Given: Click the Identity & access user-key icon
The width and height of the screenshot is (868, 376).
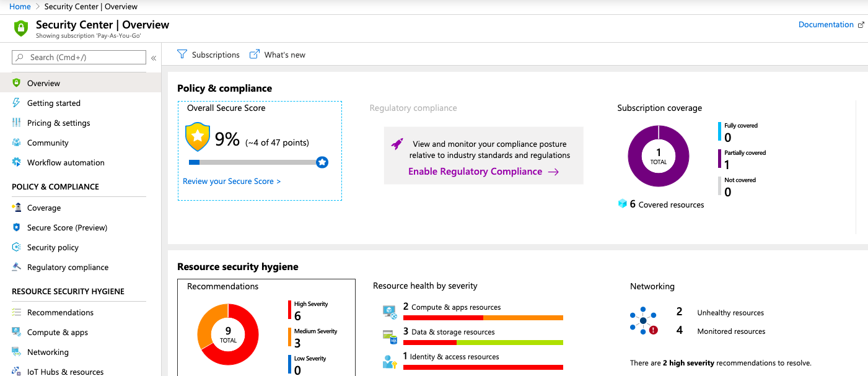Looking at the screenshot, I should (x=389, y=362).
